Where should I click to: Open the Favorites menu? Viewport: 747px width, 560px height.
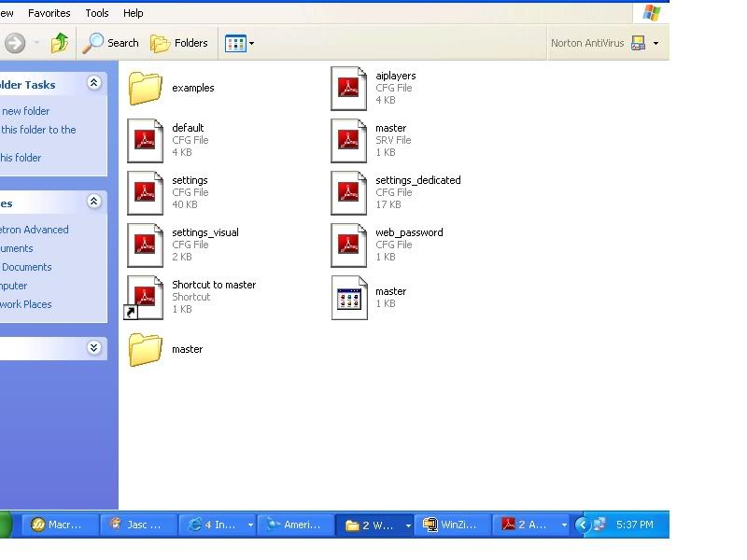click(x=49, y=13)
